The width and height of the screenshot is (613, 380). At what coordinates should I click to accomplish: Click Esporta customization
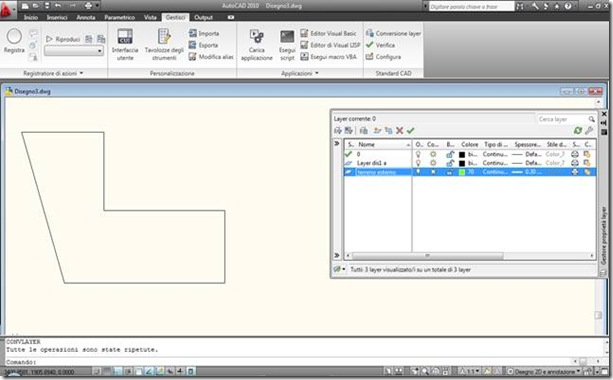[x=203, y=45]
